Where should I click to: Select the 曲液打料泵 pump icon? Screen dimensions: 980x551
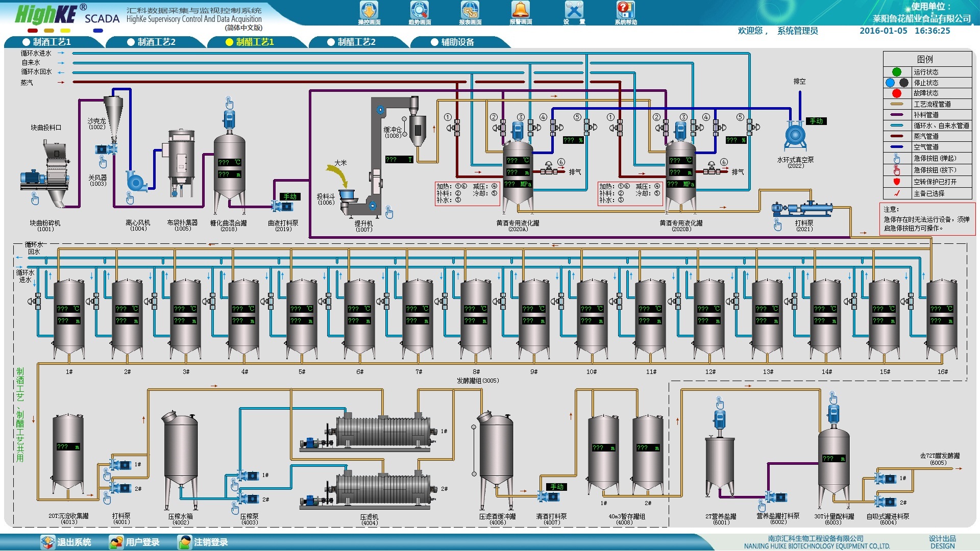282,206
